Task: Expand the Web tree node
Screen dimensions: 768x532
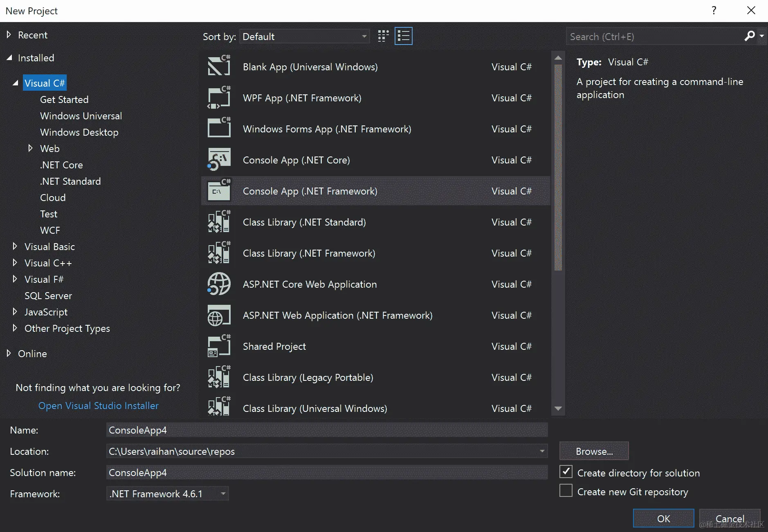Action: pos(31,148)
